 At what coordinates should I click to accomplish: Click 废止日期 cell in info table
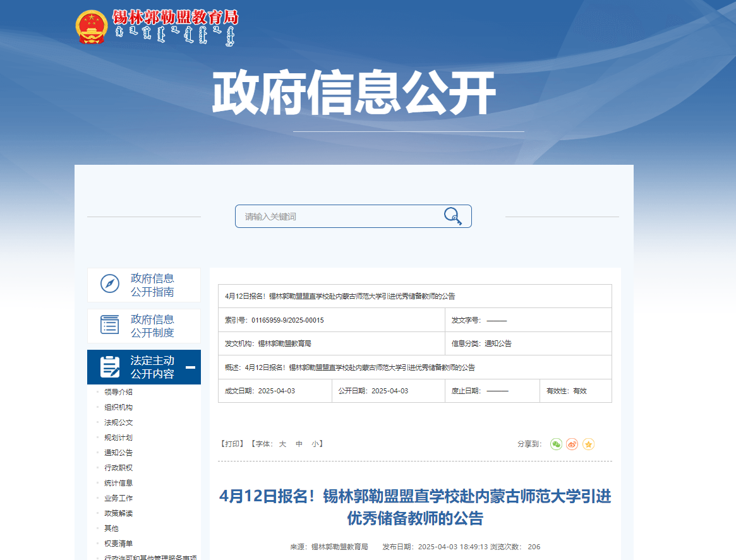click(x=492, y=391)
